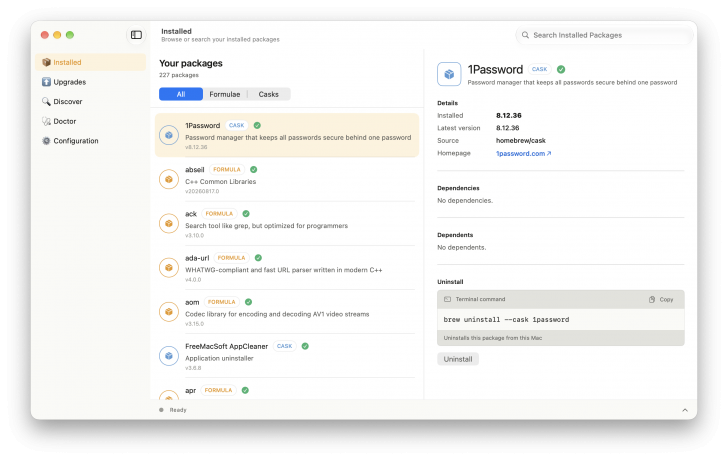
Task: Switch to the Formulae filter tab
Action: click(225, 94)
